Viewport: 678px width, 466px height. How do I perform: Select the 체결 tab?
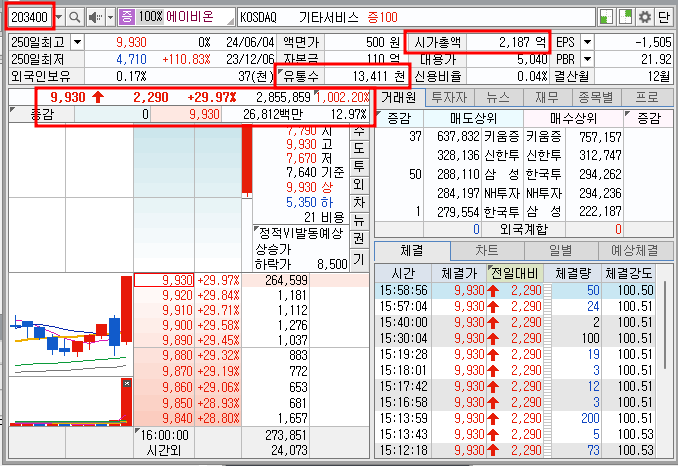(x=412, y=250)
